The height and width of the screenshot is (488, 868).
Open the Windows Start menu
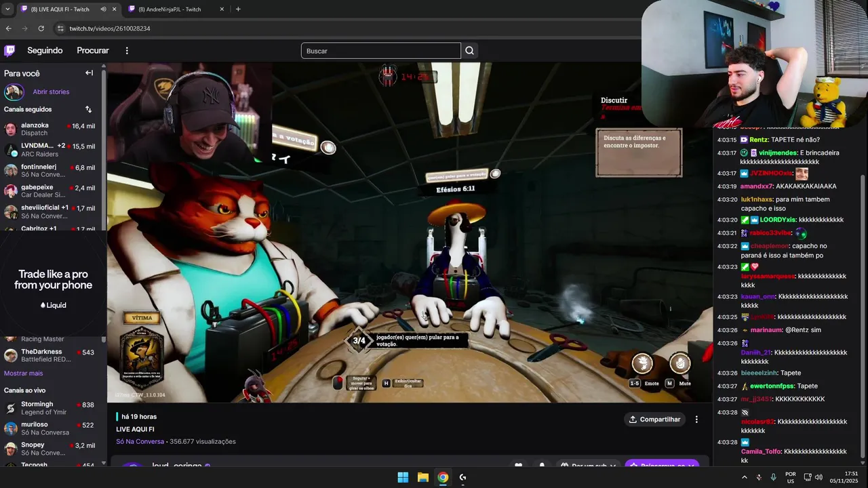tap(403, 477)
